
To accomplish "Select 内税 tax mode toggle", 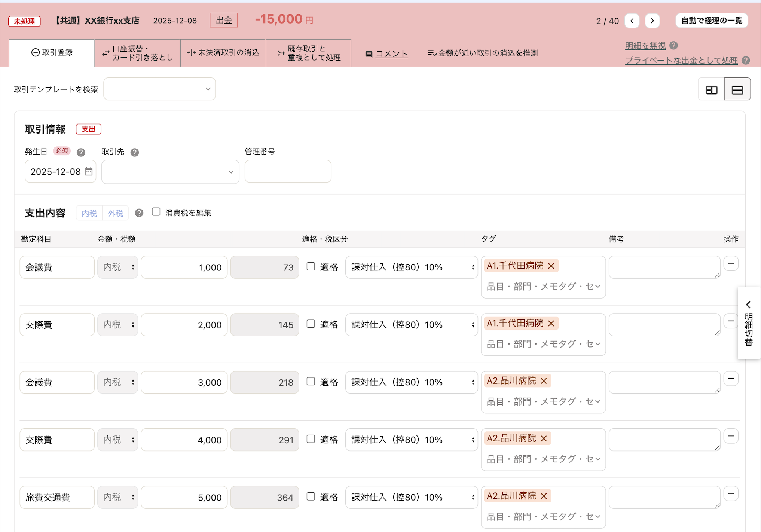I will coord(89,213).
